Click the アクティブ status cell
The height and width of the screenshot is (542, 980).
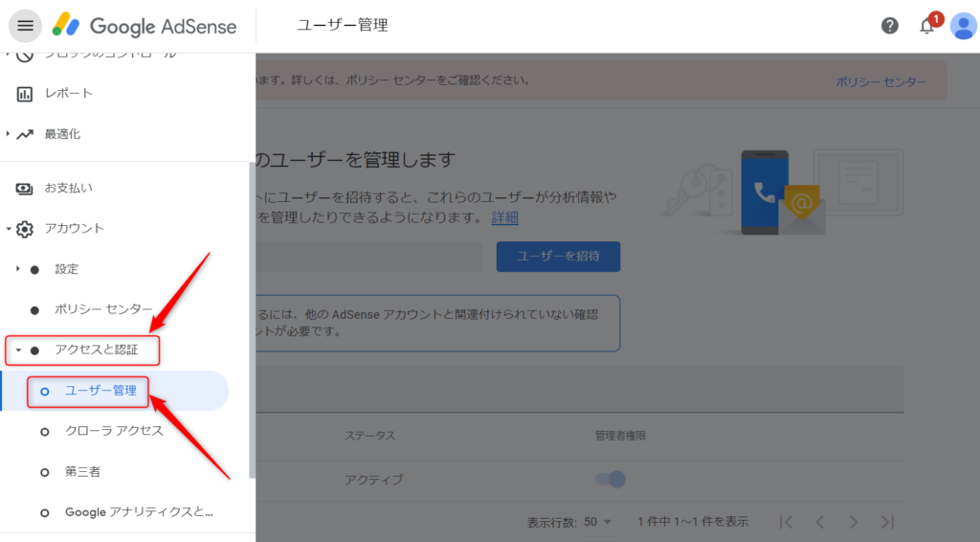(374, 480)
